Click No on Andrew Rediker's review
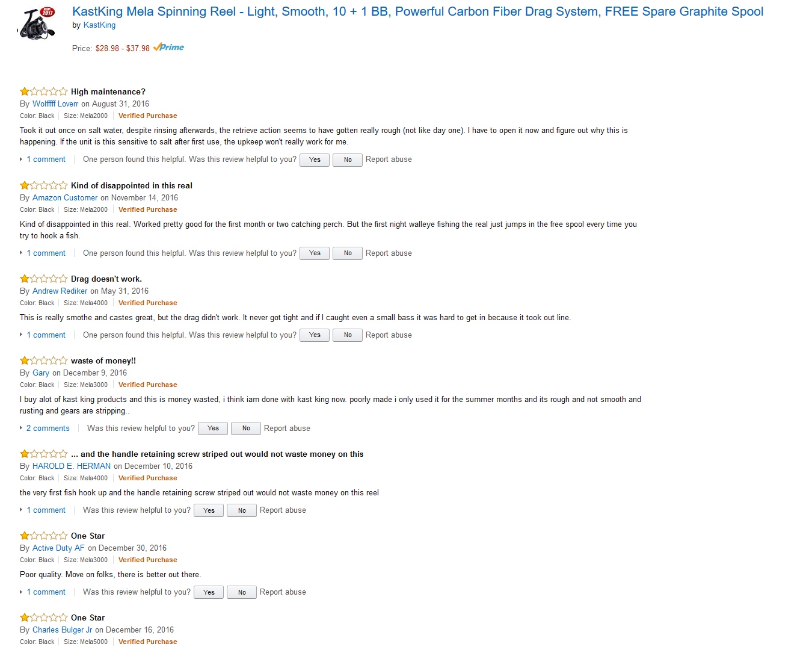Screen dimensions: 812x650 348,335
